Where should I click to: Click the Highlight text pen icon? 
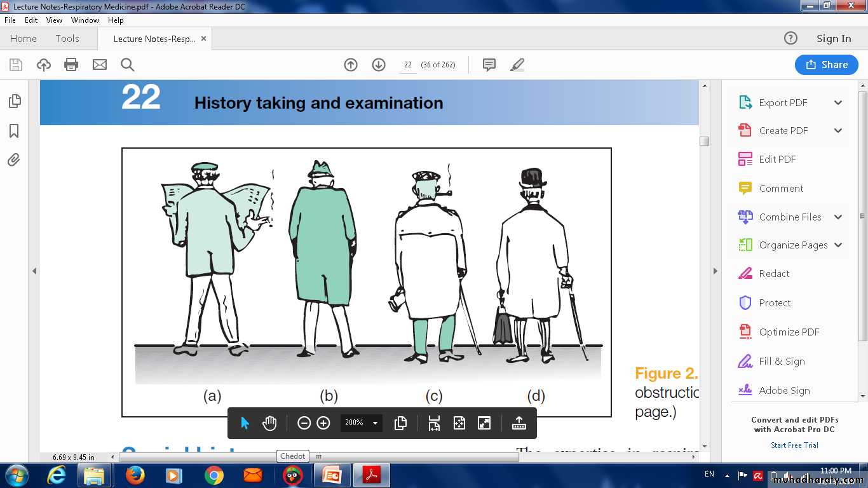pyautogui.click(x=517, y=65)
